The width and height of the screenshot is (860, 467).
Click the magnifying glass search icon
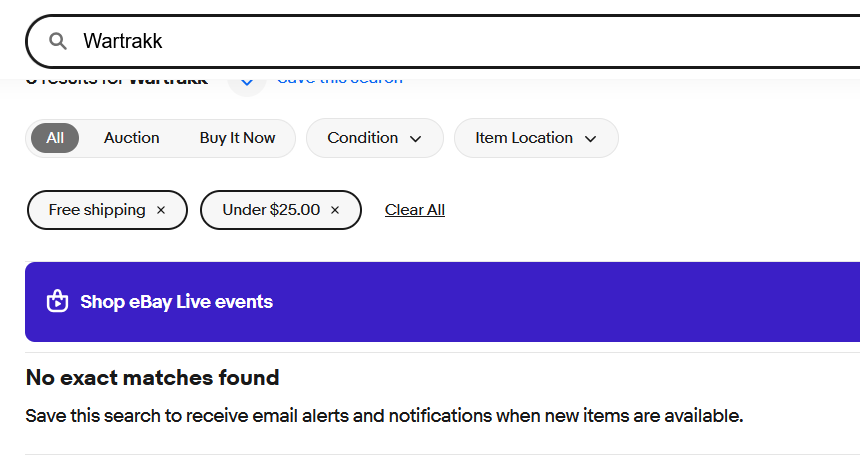click(x=58, y=41)
